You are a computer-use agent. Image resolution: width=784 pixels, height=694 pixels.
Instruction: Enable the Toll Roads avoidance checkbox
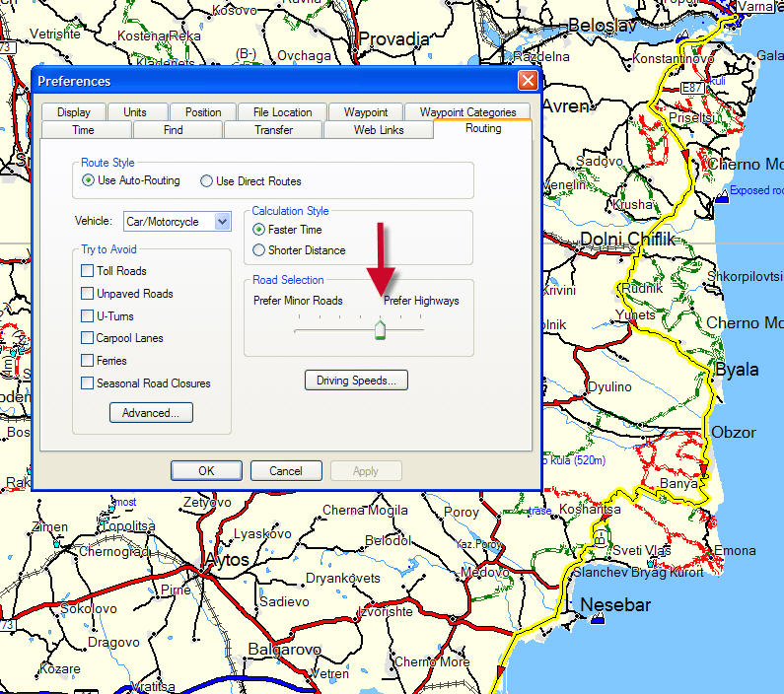tap(88, 271)
